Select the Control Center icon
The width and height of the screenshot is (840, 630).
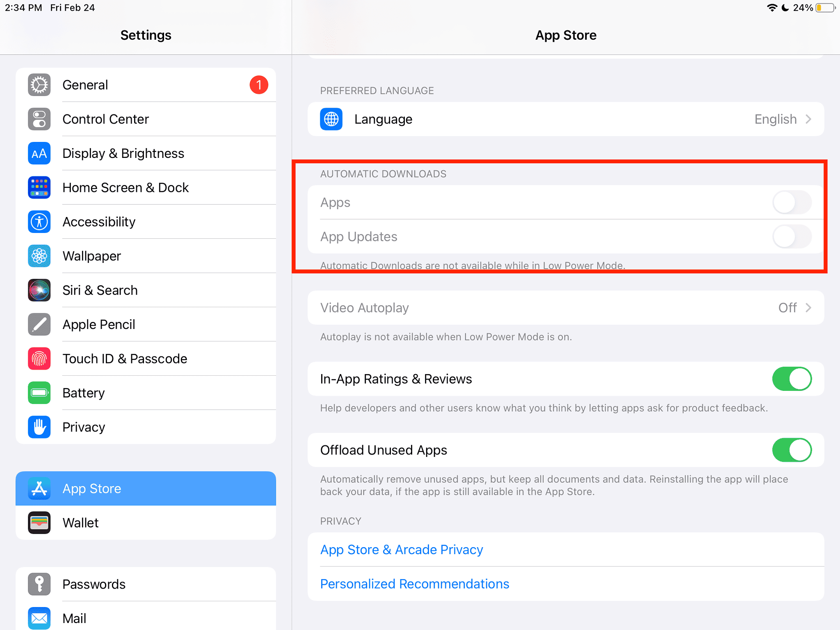coord(39,119)
